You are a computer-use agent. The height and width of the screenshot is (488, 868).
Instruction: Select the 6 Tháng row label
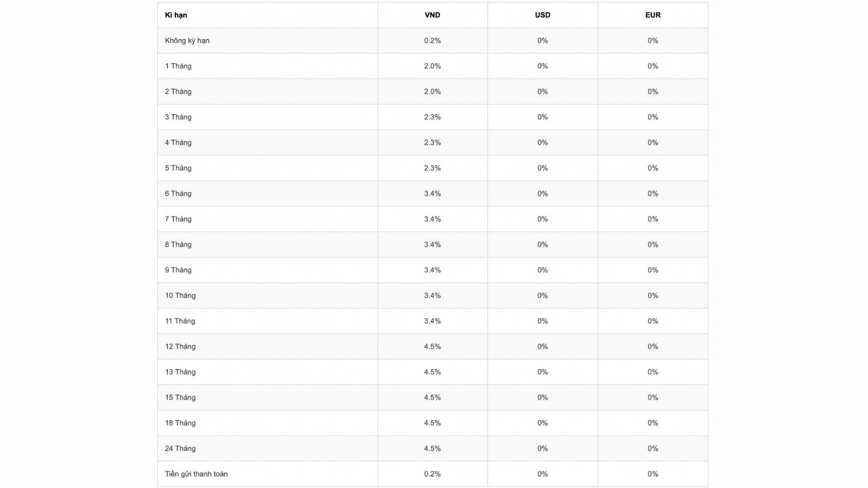tap(178, 193)
